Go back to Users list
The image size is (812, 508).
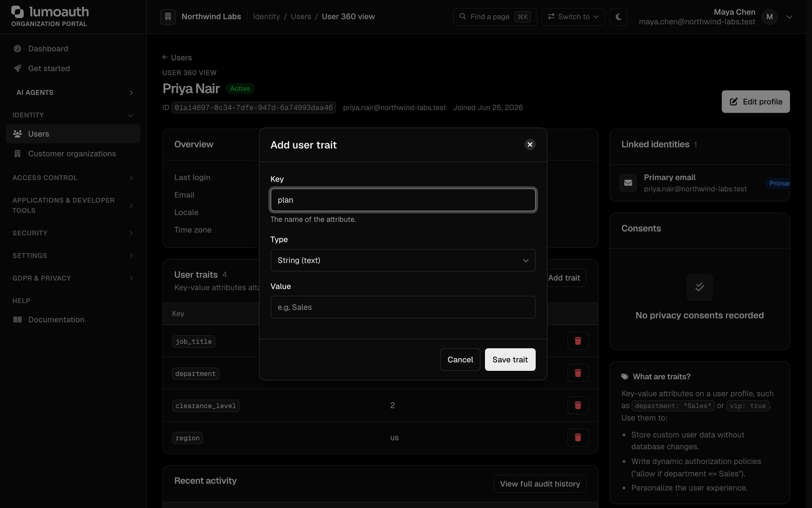pyautogui.click(x=177, y=58)
